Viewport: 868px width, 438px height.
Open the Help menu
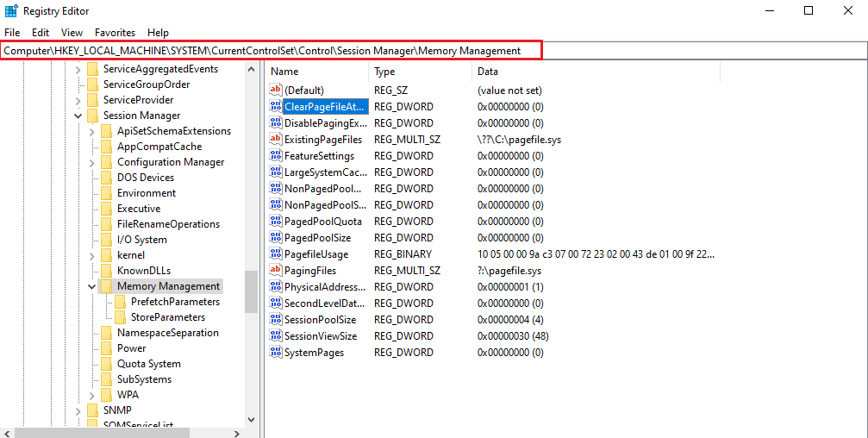tap(158, 33)
